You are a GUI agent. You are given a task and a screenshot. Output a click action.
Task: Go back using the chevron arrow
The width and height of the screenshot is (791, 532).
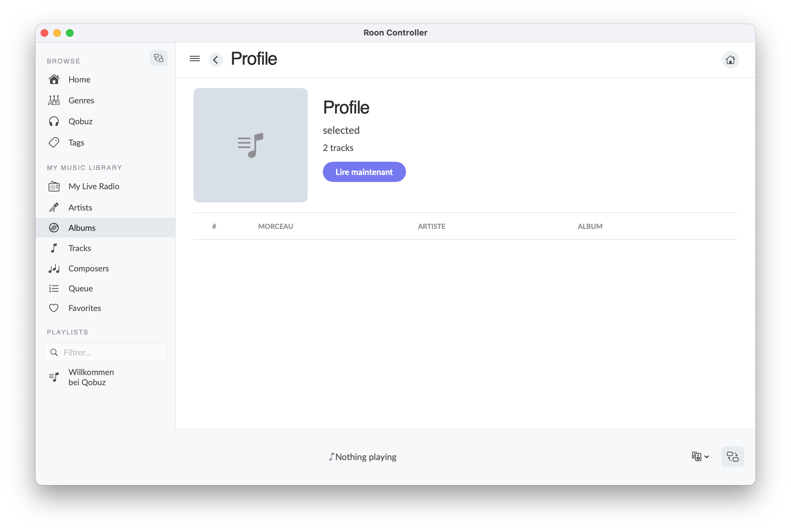pos(215,60)
